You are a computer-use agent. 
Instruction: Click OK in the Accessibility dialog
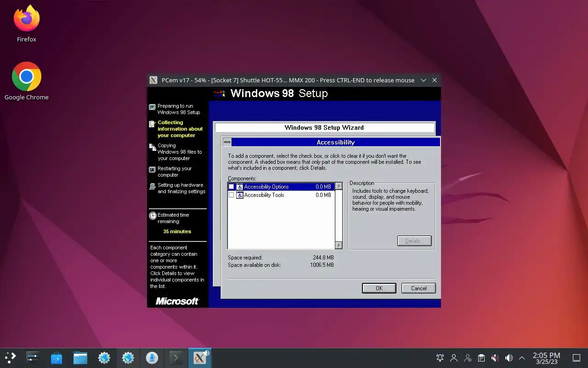click(379, 288)
